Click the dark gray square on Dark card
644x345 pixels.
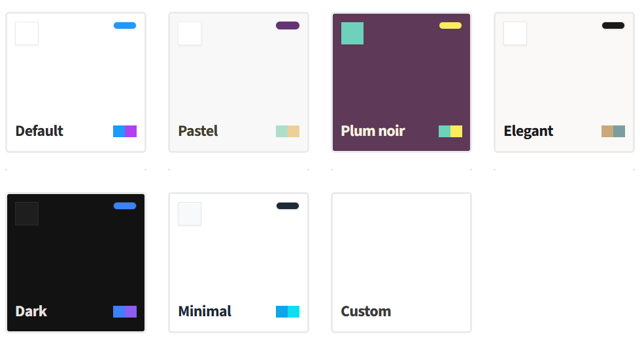[x=27, y=214]
